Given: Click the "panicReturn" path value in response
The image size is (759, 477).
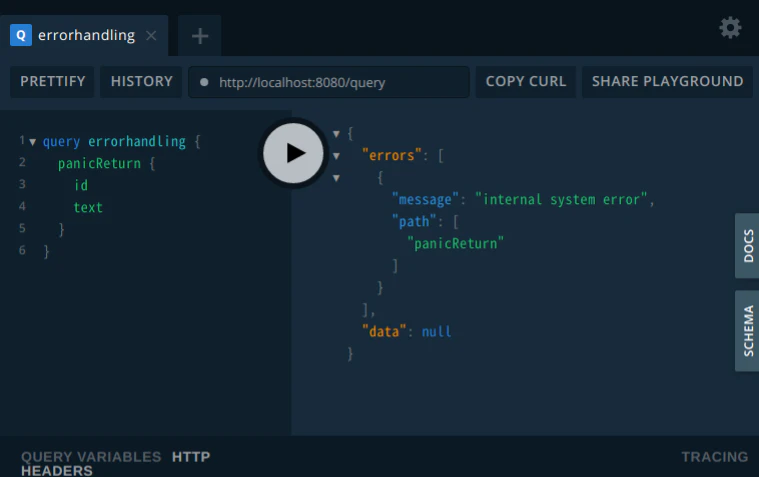Looking at the screenshot, I should click(455, 244).
